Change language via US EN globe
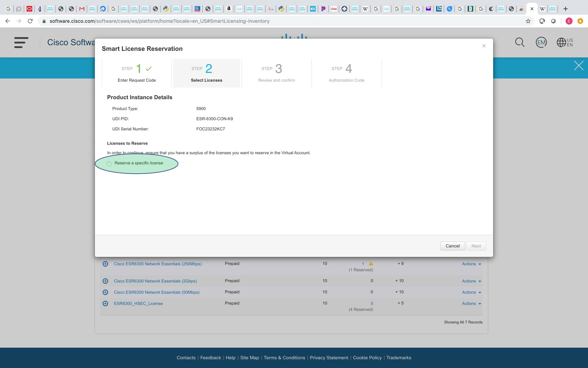 coord(565,42)
